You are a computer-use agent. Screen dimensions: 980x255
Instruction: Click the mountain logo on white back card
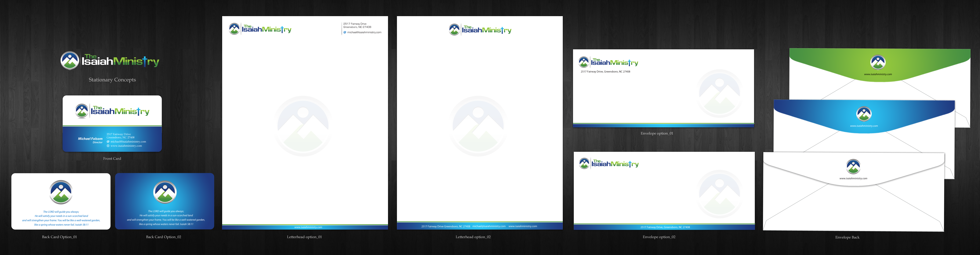coord(61,192)
